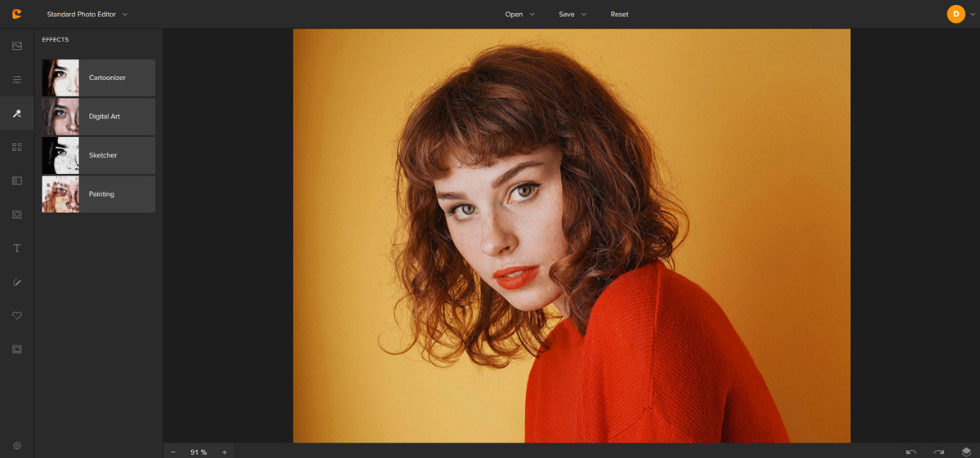Open the layers icon in bottom bar
Image resolution: width=980 pixels, height=458 pixels.
966,451
